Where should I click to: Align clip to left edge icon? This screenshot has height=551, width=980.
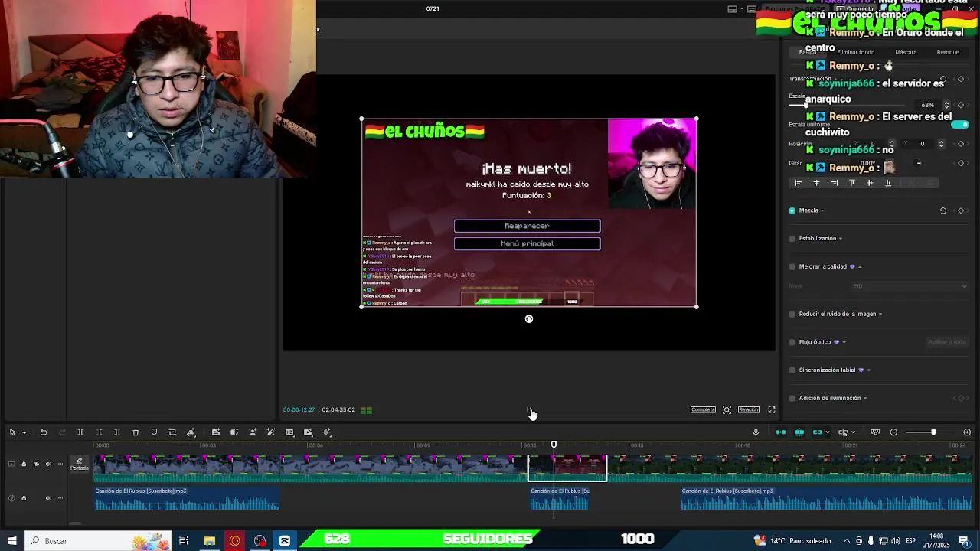point(799,183)
